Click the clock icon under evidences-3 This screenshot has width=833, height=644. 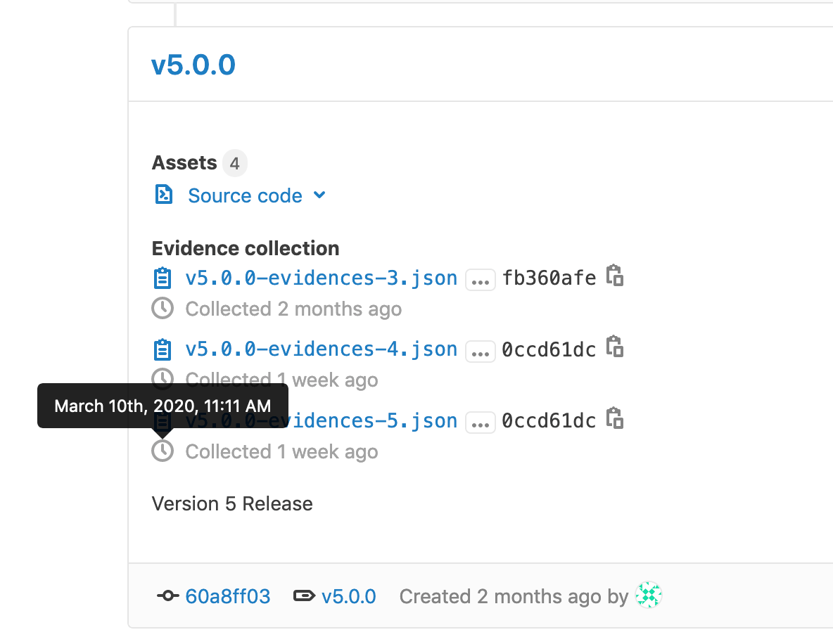[163, 308]
